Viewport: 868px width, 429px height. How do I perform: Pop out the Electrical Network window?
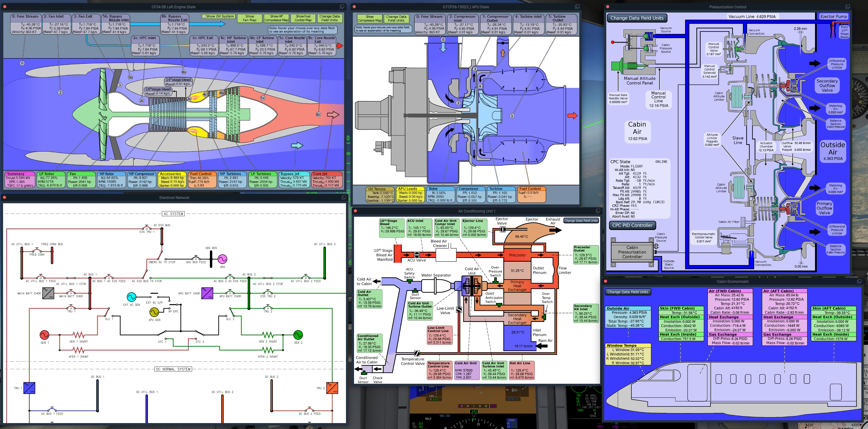pyautogui.click(x=344, y=197)
